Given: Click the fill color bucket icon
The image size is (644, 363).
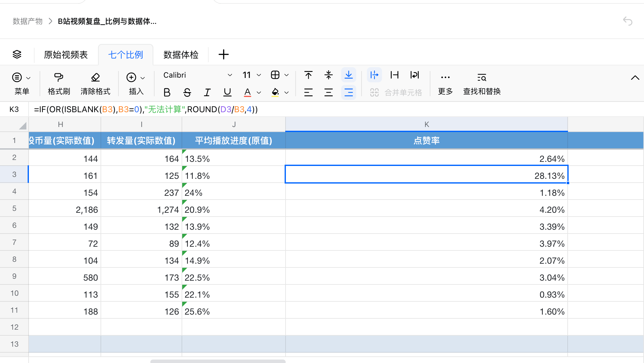Looking at the screenshot, I should pyautogui.click(x=275, y=92).
